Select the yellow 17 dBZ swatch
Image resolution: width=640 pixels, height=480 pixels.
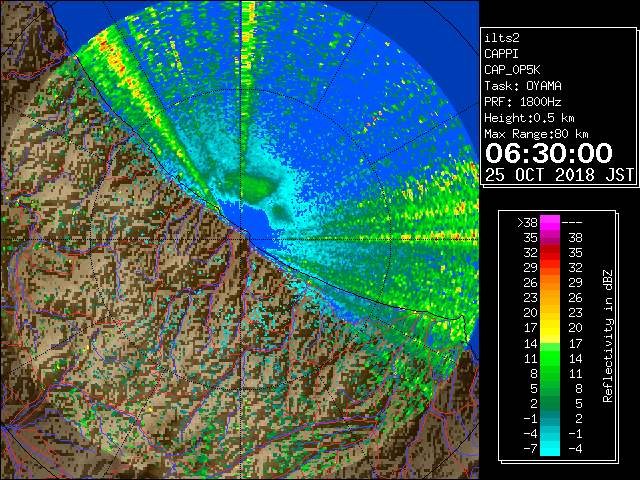click(550, 328)
